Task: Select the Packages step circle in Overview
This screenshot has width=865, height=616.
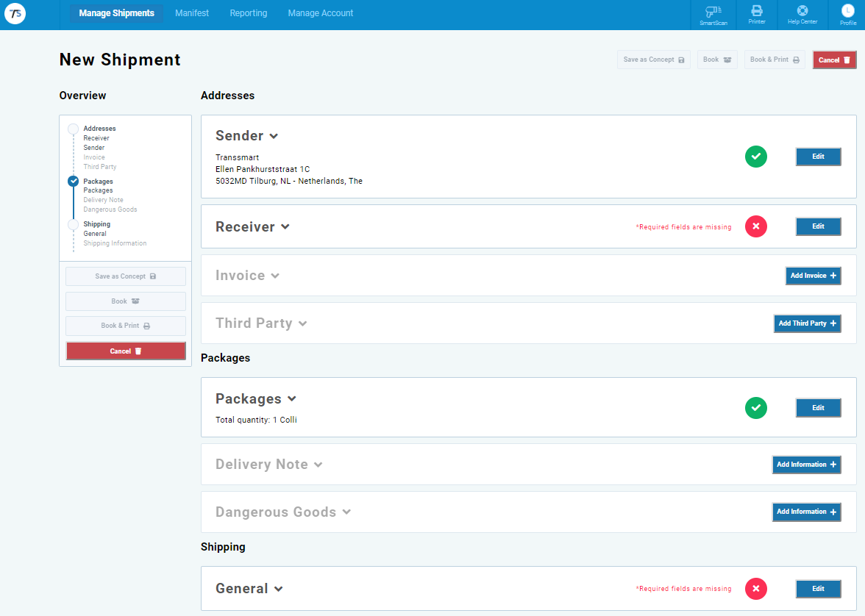Action: pos(73,182)
